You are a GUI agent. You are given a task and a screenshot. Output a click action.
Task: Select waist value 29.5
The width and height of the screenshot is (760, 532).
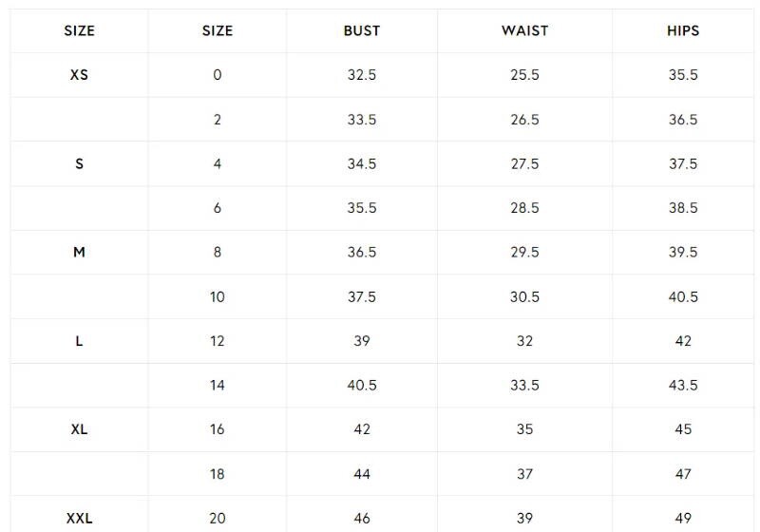(x=524, y=252)
